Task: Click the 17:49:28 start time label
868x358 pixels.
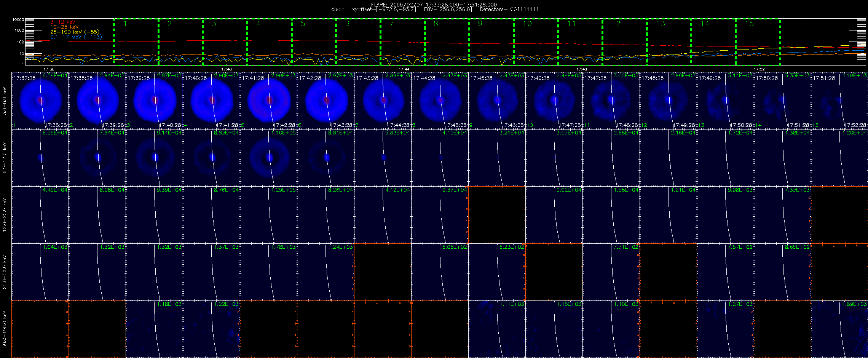Action: pos(710,78)
